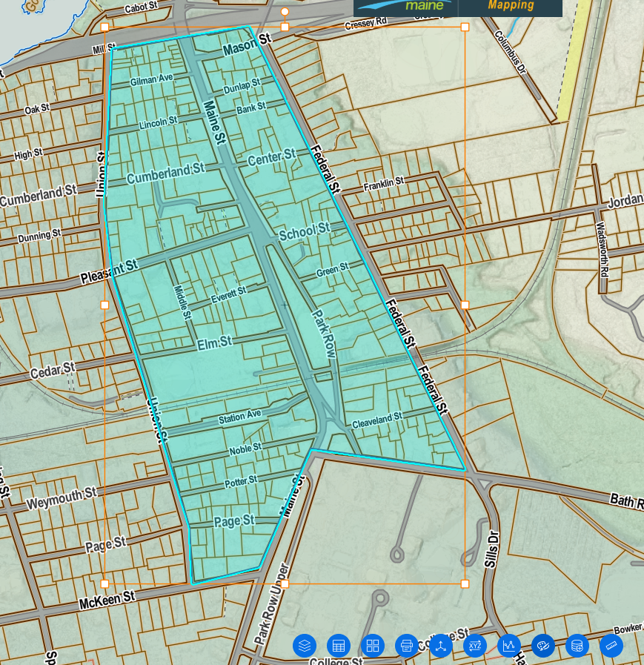This screenshot has width=644, height=665.
Task: Open the attribute table icon
Action: [x=339, y=646]
